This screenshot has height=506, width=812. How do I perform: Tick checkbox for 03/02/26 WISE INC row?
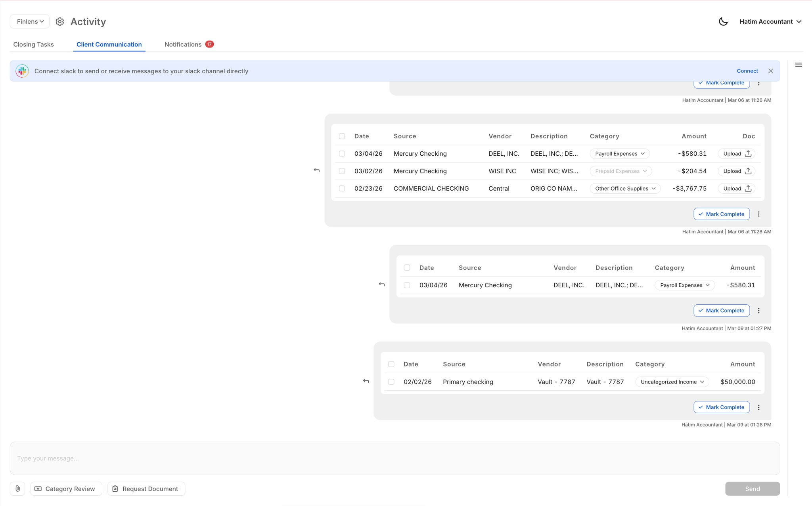[342, 171]
